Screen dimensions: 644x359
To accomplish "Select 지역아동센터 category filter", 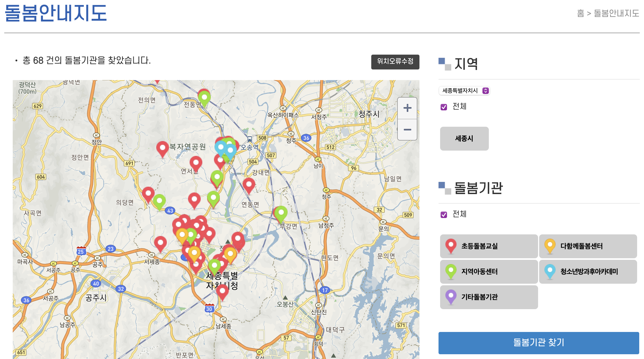I will pyautogui.click(x=489, y=272).
